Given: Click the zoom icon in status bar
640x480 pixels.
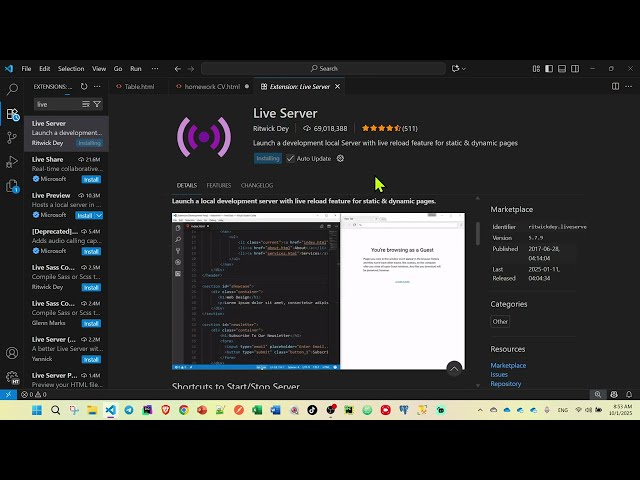Looking at the screenshot, I should click(x=598, y=394).
